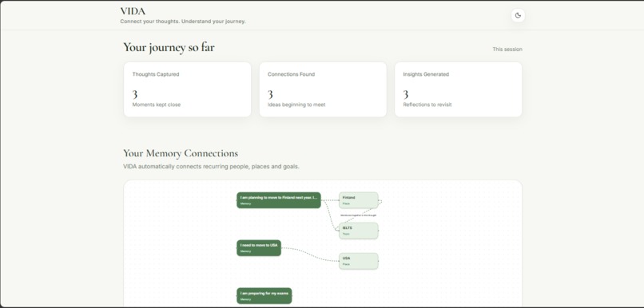Click 'Moments kept close' caption
644x308 pixels.
tap(156, 105)
